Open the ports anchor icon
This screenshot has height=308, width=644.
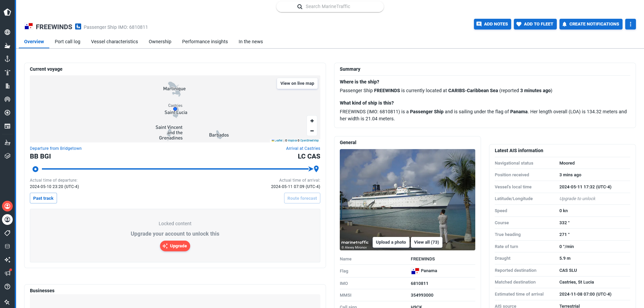[7, 59]
